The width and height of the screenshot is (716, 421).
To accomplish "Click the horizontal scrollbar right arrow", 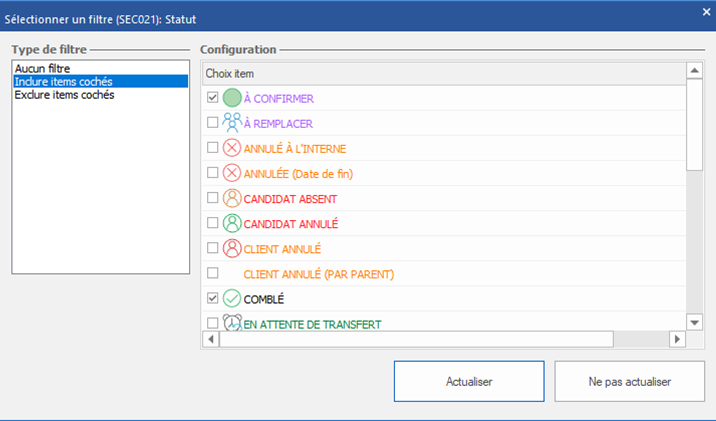I will click(x=677, y=340).
